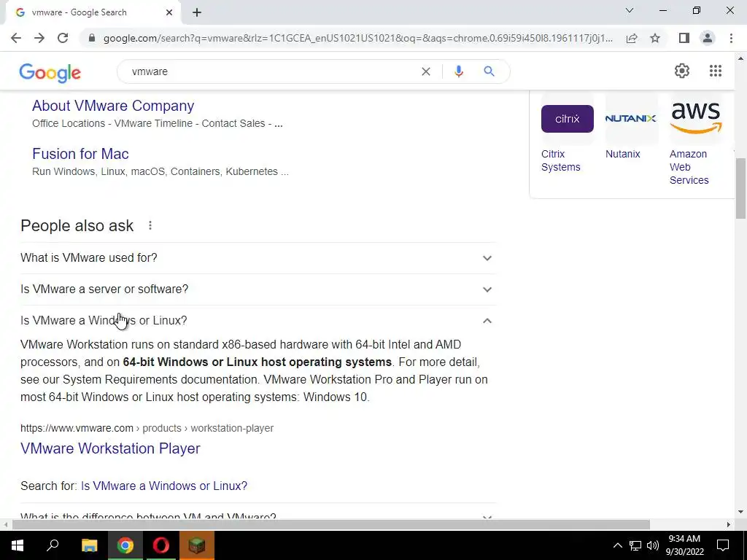This screenshot has height=560, width=747.
Task: Show hidden system tray icons
Action: (617, 545)
